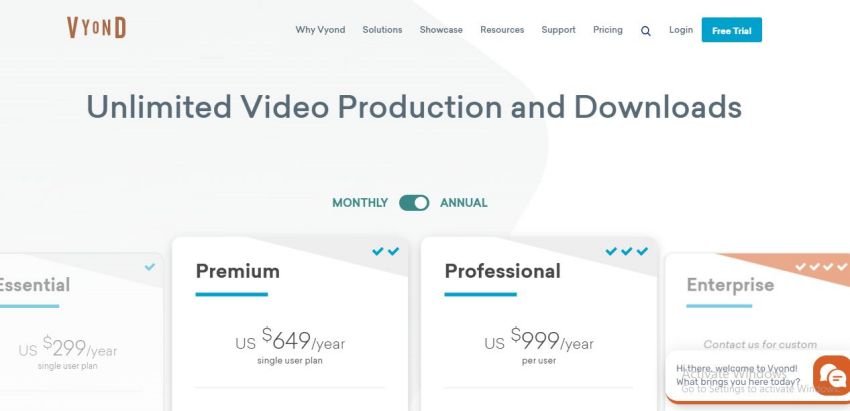Toggle the Monthly/Annual billing switch

414,203
